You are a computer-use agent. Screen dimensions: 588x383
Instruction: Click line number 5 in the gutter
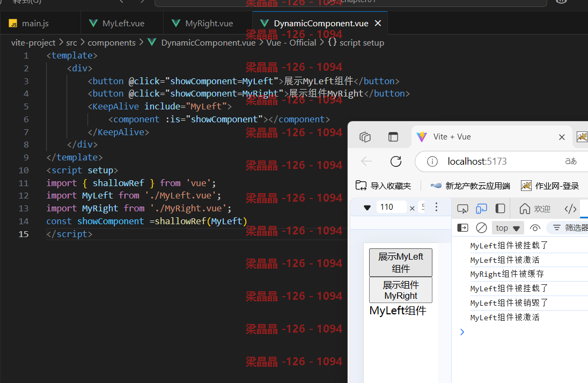pos(26,107)
